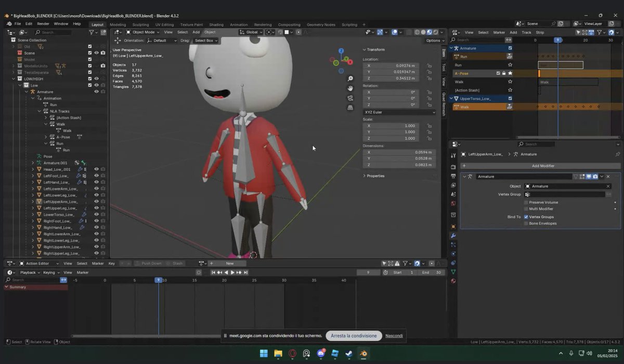This screenshot has height=364, width=624.
Task: Click the Blender icon on the Windows taskbar
Action: click(x=363, y=353)
